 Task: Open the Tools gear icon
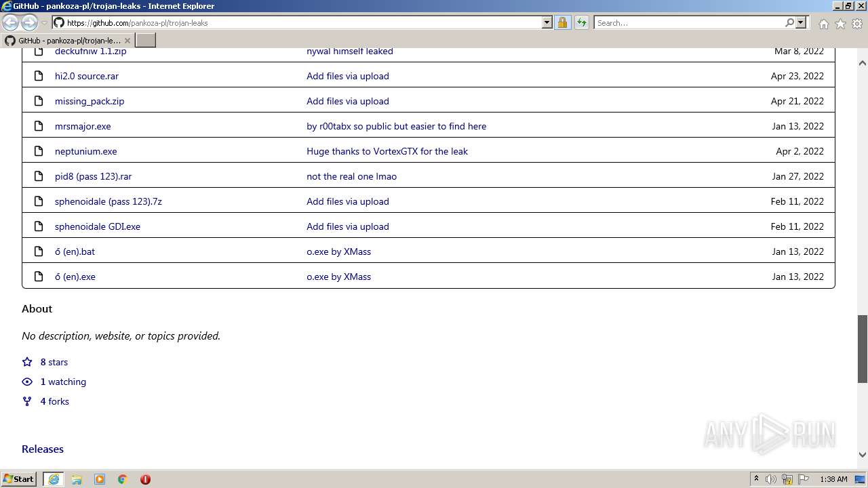857,24
